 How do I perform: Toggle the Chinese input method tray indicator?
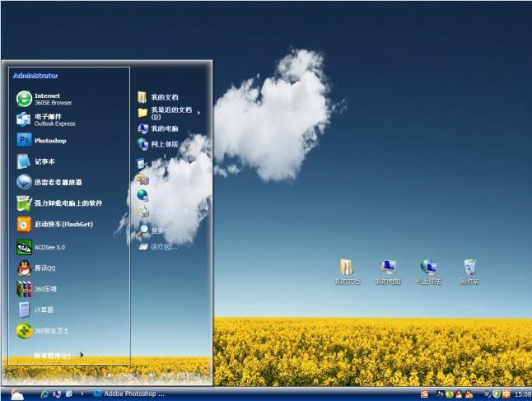click(x=506, y=394)
